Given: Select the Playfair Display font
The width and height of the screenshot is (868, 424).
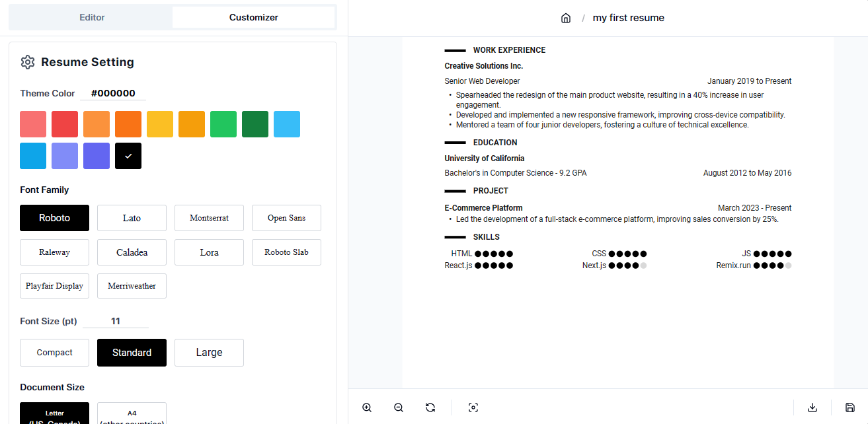Looking at the screenshot, I should [x=54, y=285].
